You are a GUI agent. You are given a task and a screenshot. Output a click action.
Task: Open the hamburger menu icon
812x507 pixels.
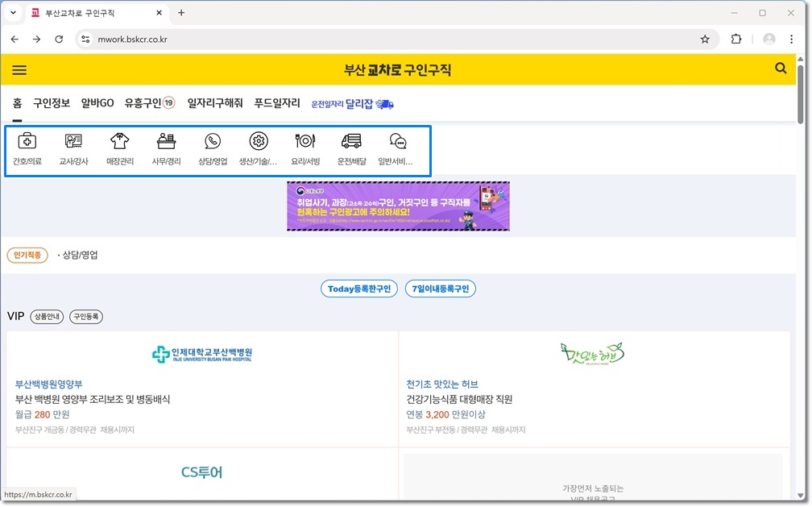[19, 70]
